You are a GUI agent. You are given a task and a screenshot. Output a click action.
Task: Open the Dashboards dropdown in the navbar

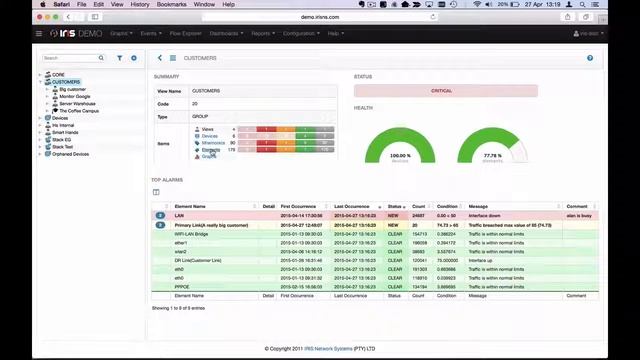point(227,33)
